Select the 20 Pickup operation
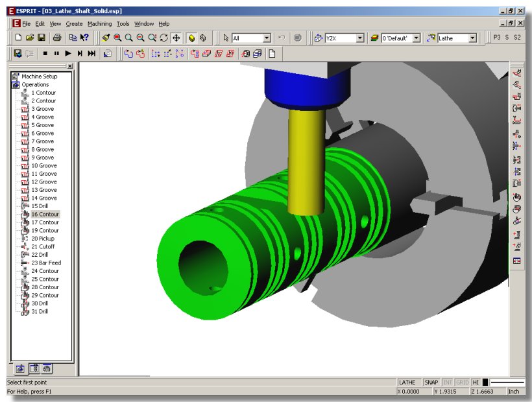The height and width of the screenshot is (402, 532). pyautogui.click(x=42, y=239)
